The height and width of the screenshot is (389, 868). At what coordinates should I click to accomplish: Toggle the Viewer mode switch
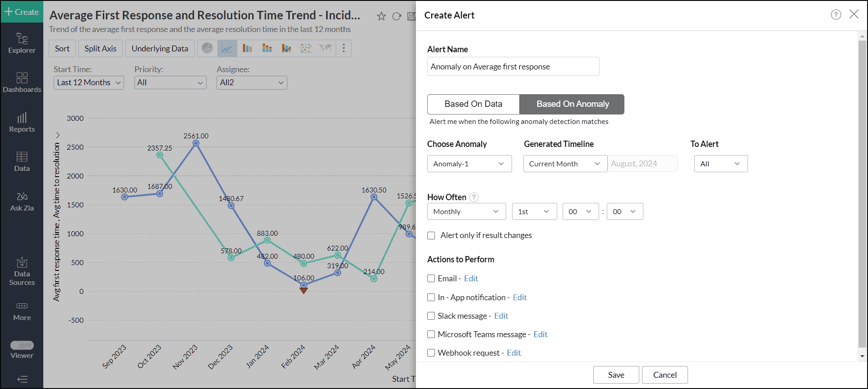click(22, 345)
